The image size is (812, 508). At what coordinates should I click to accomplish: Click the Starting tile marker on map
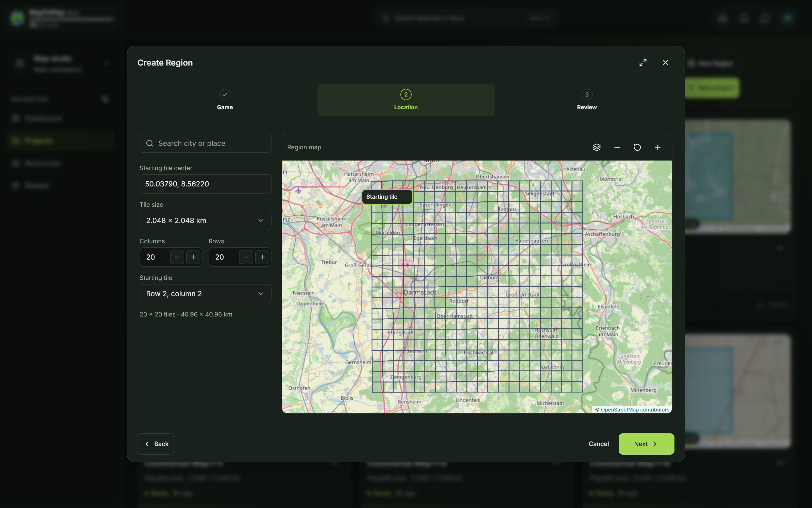tap(387, 197)
